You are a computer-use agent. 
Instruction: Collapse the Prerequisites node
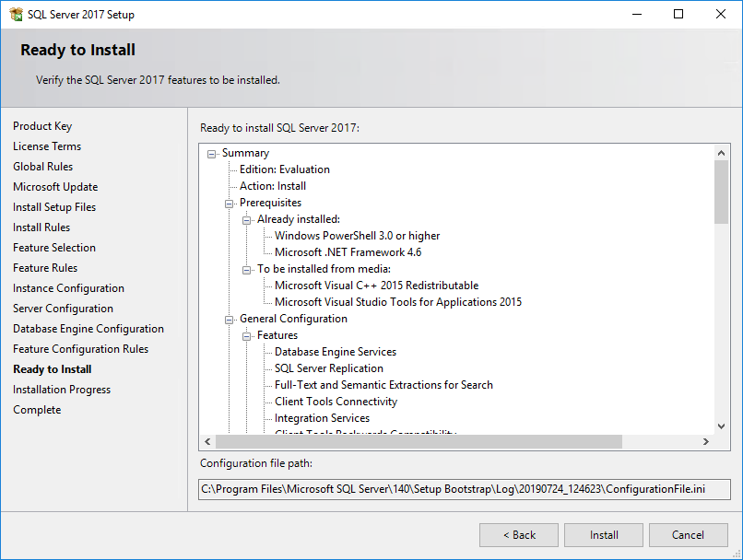[x=229, y=204]
